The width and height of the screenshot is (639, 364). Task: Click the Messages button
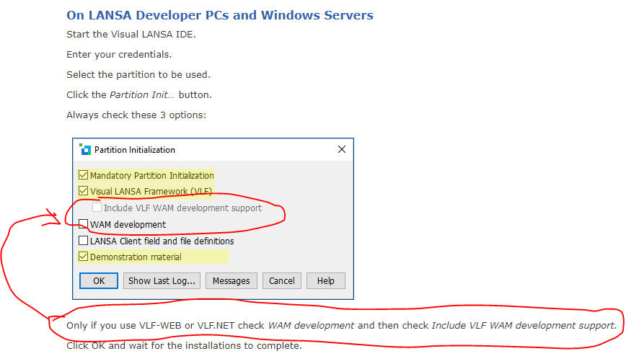[231, 280]
